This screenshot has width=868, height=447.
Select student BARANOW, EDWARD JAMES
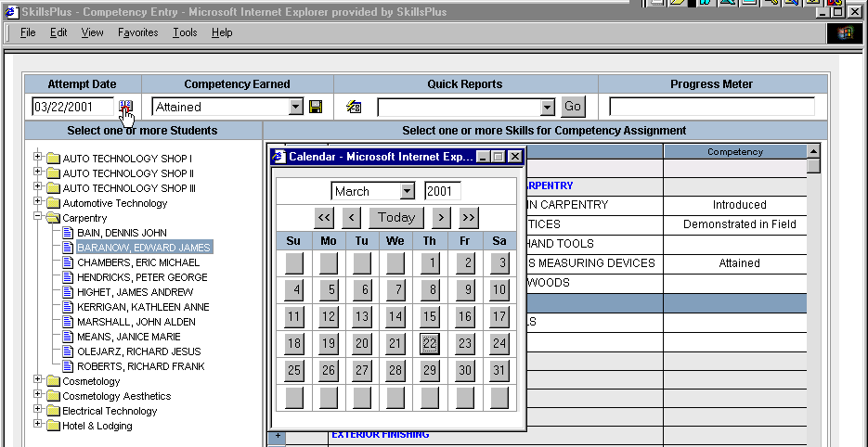click(x=143, y=248)
